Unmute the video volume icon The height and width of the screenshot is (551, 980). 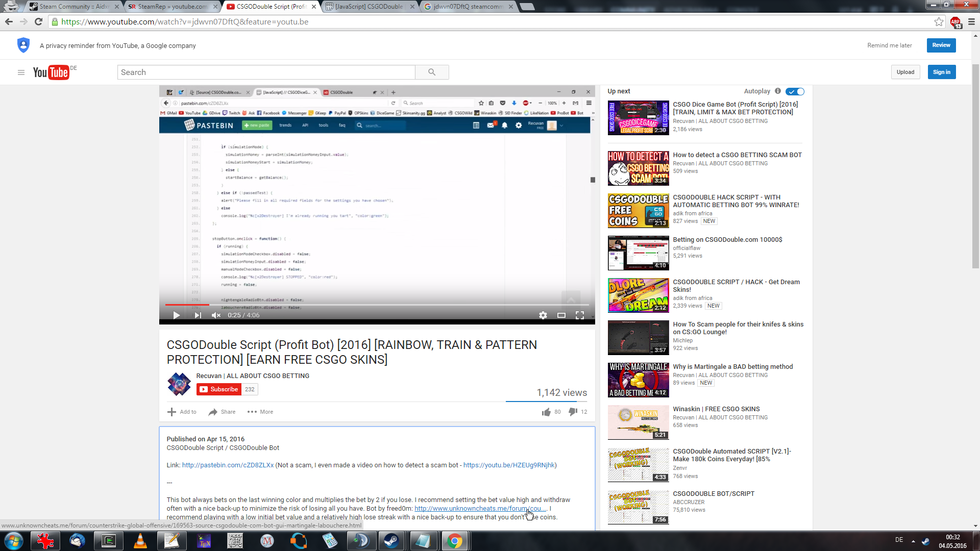pos(216,315)
